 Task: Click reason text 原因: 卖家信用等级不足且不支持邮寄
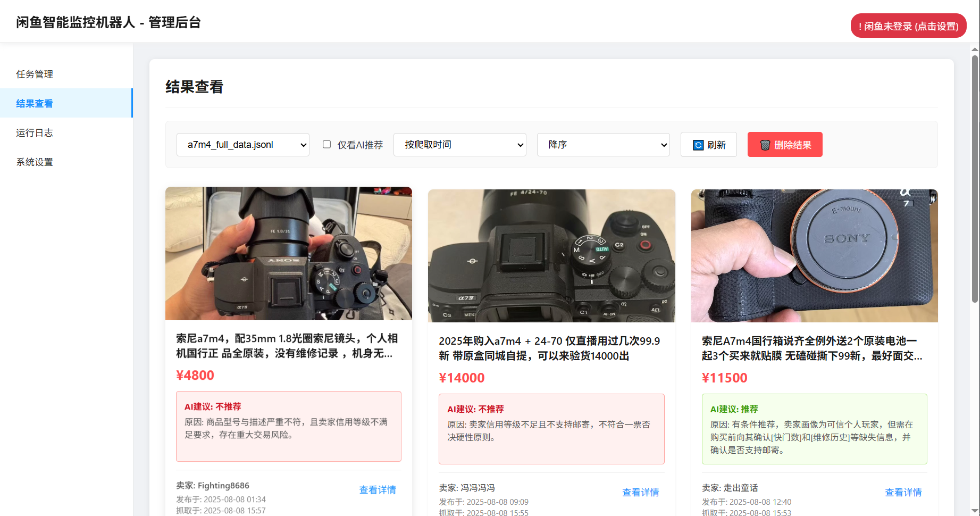[x=549, y=431]
